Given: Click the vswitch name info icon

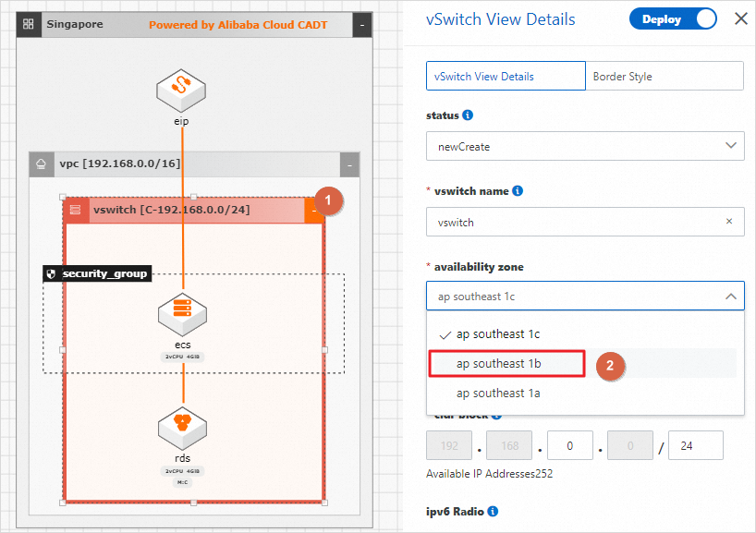Looking at the screenshot, I should [x=518, y=191].
